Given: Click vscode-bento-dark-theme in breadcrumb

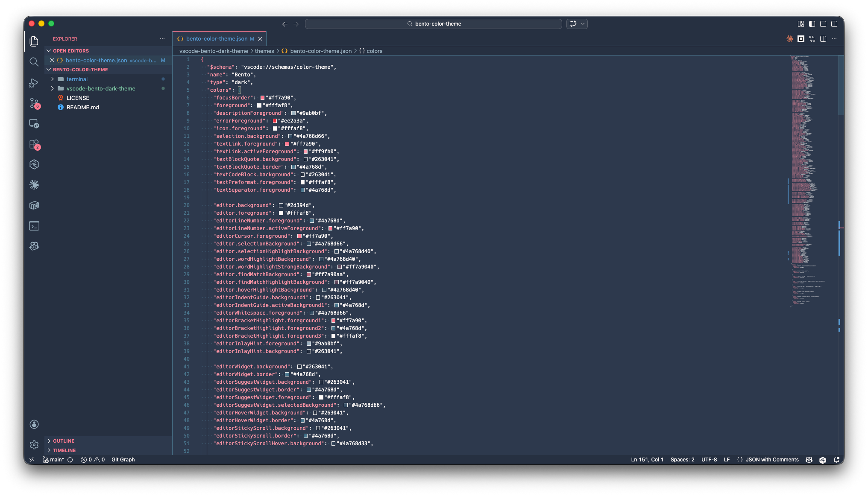Looking at the screenshot, I should coord(214,51).
